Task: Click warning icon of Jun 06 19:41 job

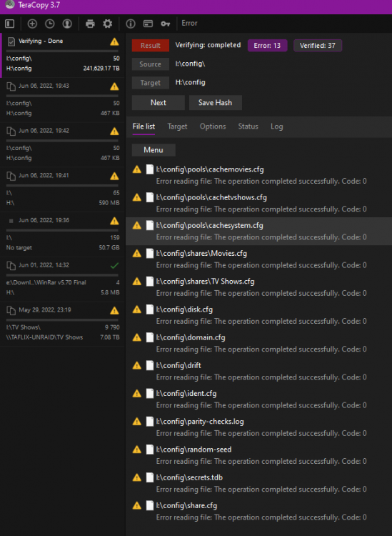Action: (114, 176)
